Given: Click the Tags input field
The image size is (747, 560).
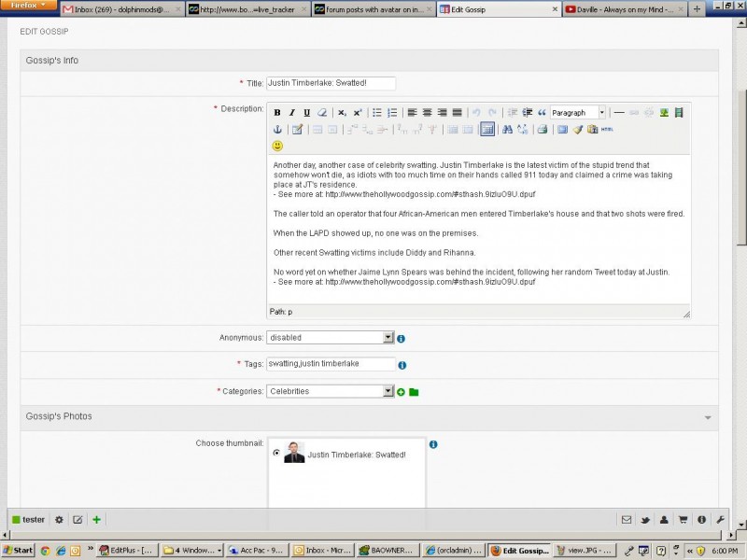Looking at the screenshot, I should [x=331, y=364].
